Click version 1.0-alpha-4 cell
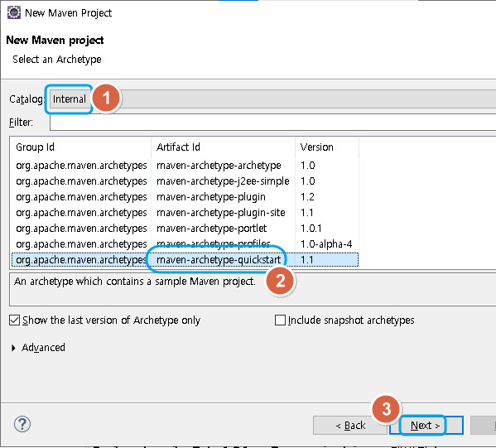Screen dimensions: 496x448 (326, 244)
